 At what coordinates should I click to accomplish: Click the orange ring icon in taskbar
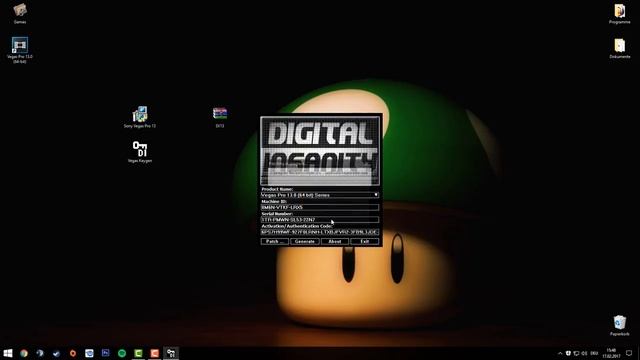coord(73,353)
